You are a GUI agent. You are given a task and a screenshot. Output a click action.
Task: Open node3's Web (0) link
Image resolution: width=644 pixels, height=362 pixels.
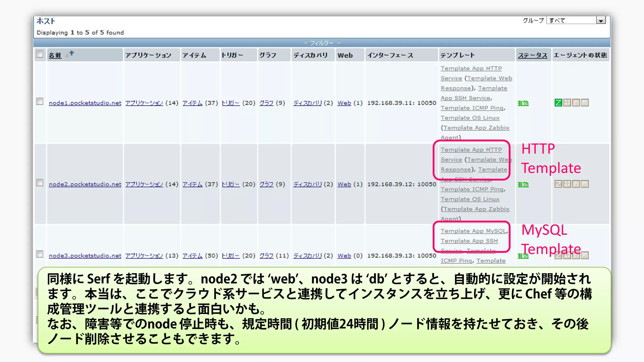pyautogui.click(x=344, y=255)
